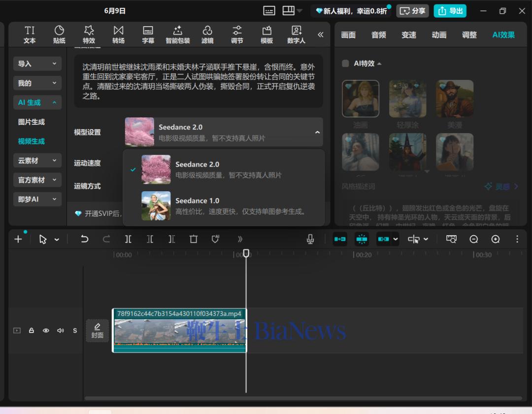Enable the AI特效 checkbox
The width and height of the screenshot is (532, 414).
click(x=345, y=64)
